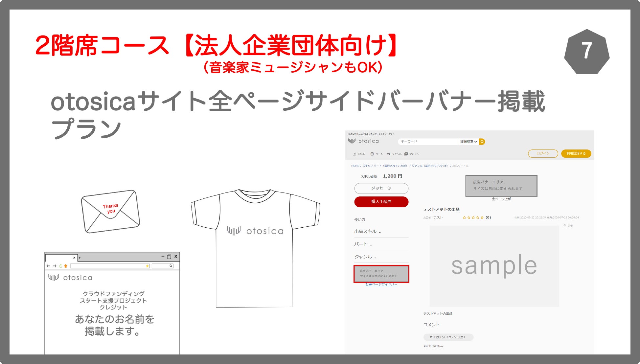Click the new tab plus icon
Viewport: 640px width, 364px height.
click(x=80, y=258)
